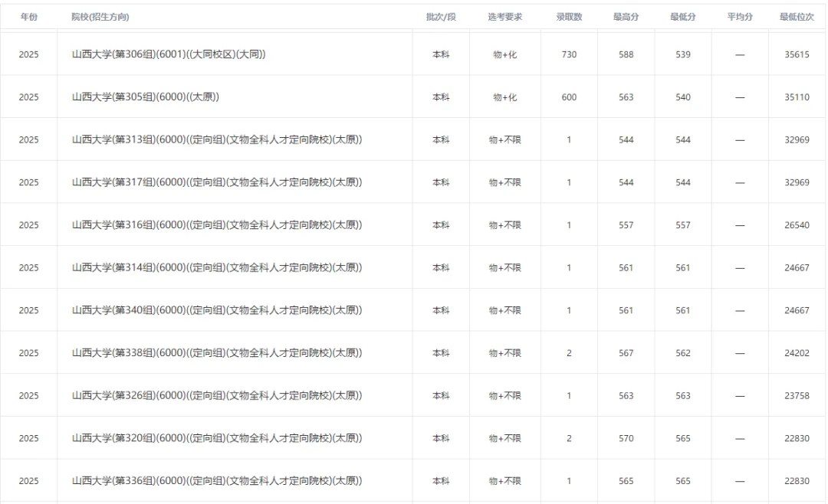The height and width of the screenshot is (504, 828).
Task: Select the 山西大学(第314组) school name cell
Action: click(217, 268)
